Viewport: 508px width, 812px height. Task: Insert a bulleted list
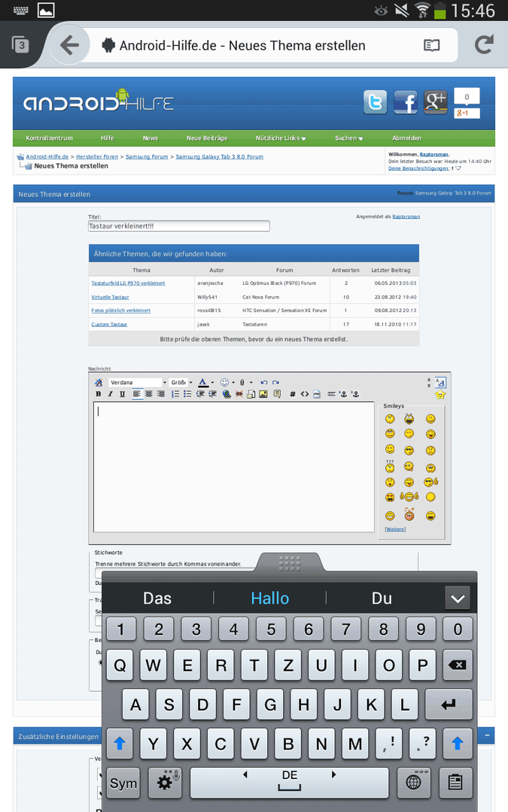point(187,394)
